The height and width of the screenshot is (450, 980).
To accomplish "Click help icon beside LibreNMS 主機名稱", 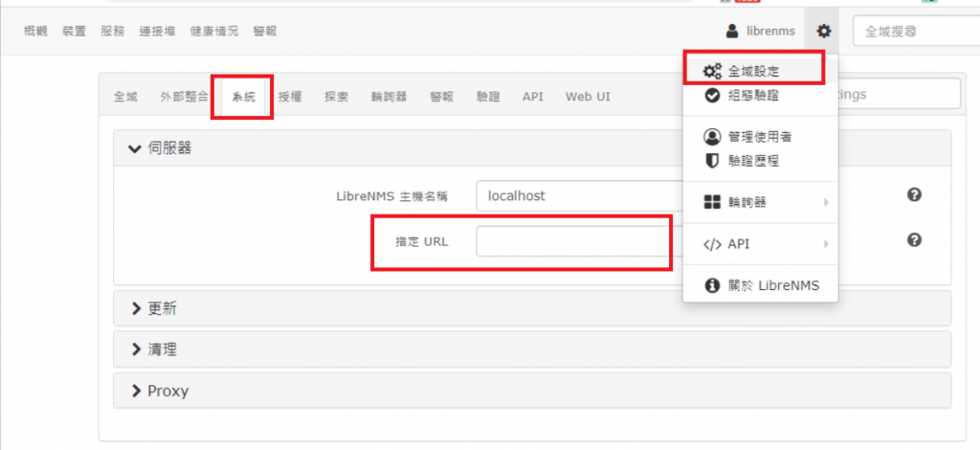I will click(x=914, y=194).
